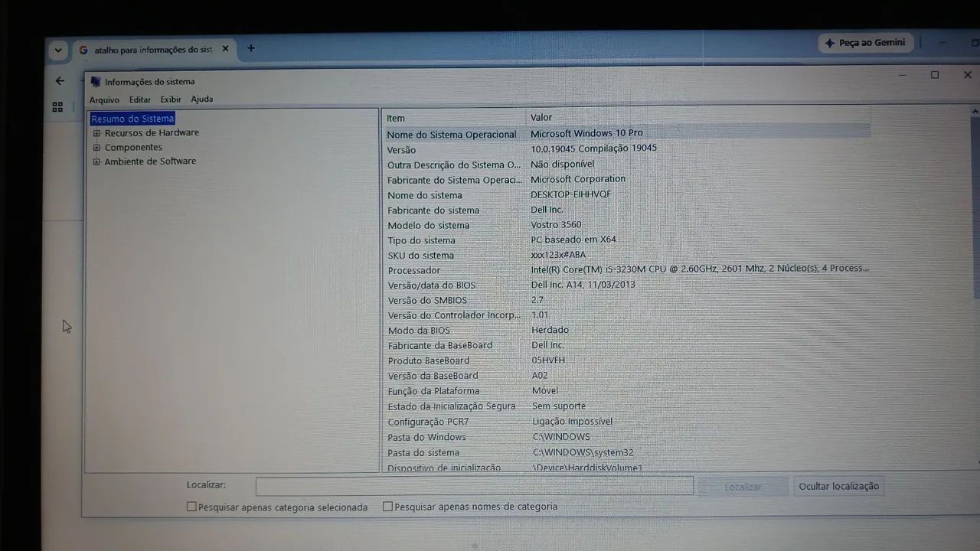This screenshot has height=551, width=980.
Task: Select Função da Plataforma row
Action: pos(626,391)
